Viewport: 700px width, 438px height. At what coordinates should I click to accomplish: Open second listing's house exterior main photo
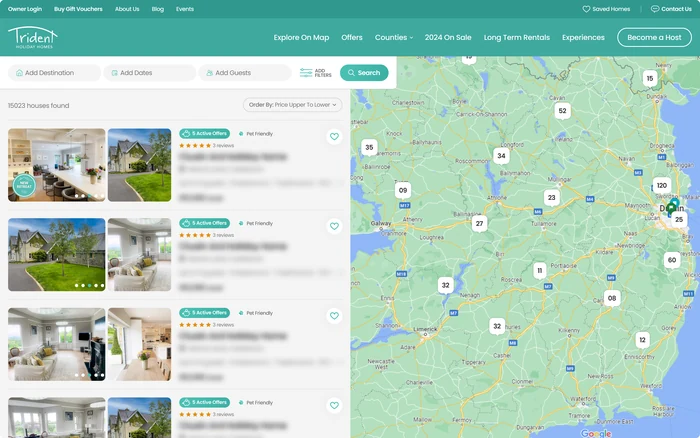(x=57, y=254)
